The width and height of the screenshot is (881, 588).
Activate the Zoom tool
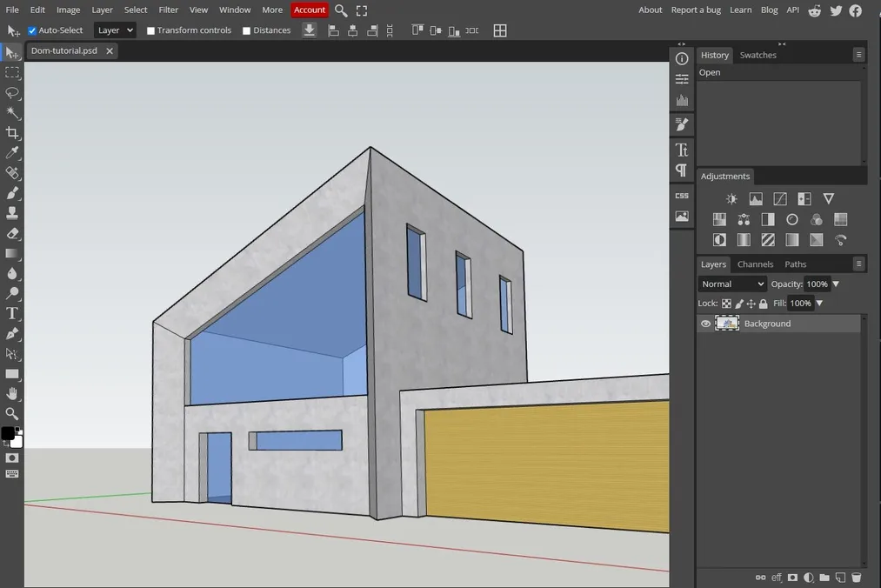click(x=12, y=414)
